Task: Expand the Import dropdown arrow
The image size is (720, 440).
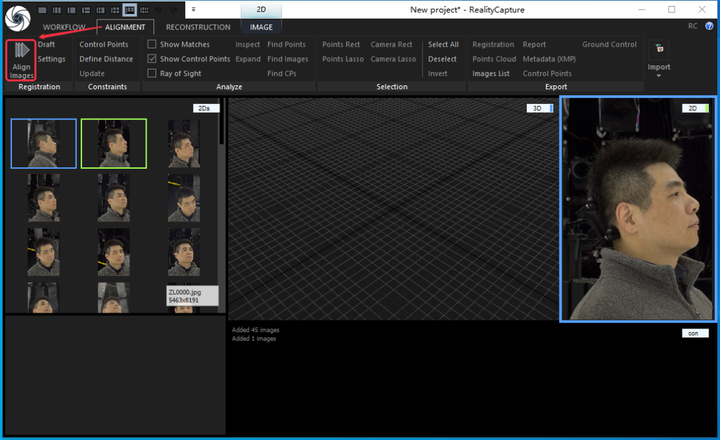Action: pyautogui.click(x=659, y=76)
